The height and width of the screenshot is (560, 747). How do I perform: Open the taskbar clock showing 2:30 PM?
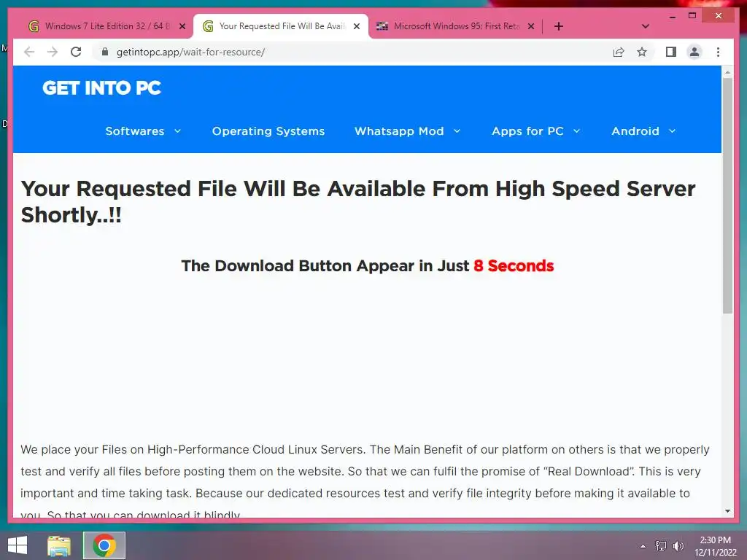715,546
